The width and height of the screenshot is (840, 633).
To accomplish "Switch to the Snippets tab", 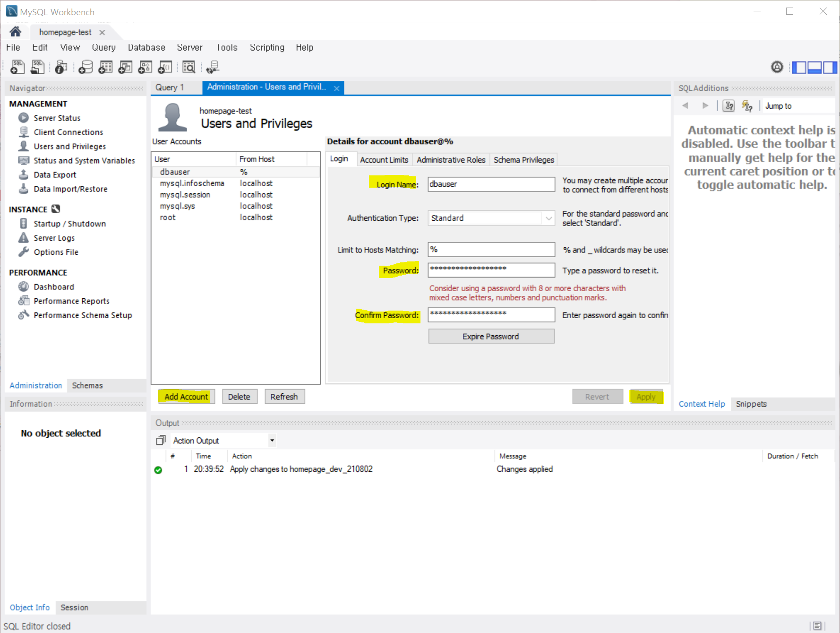I will pyautogui.click(x=751, y=404).
